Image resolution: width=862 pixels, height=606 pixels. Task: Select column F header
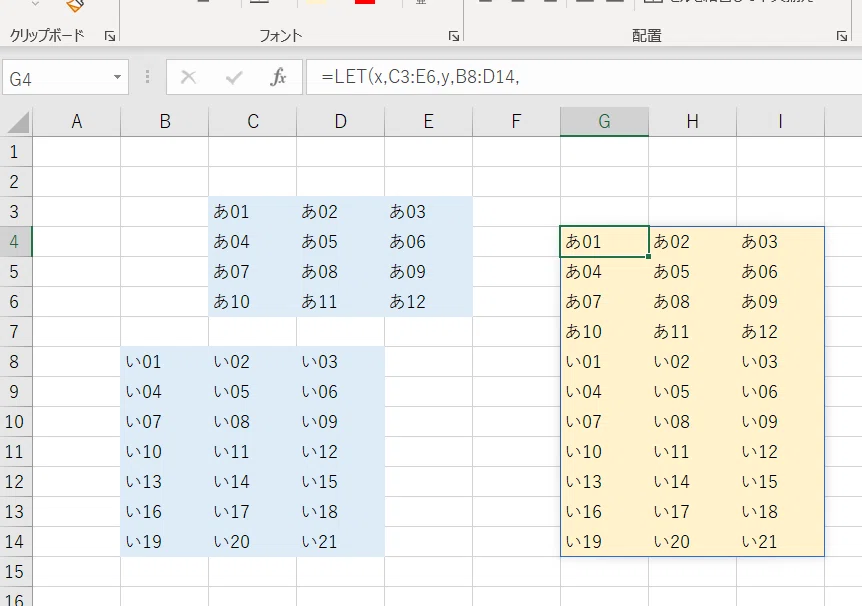(x=517, y=122)
